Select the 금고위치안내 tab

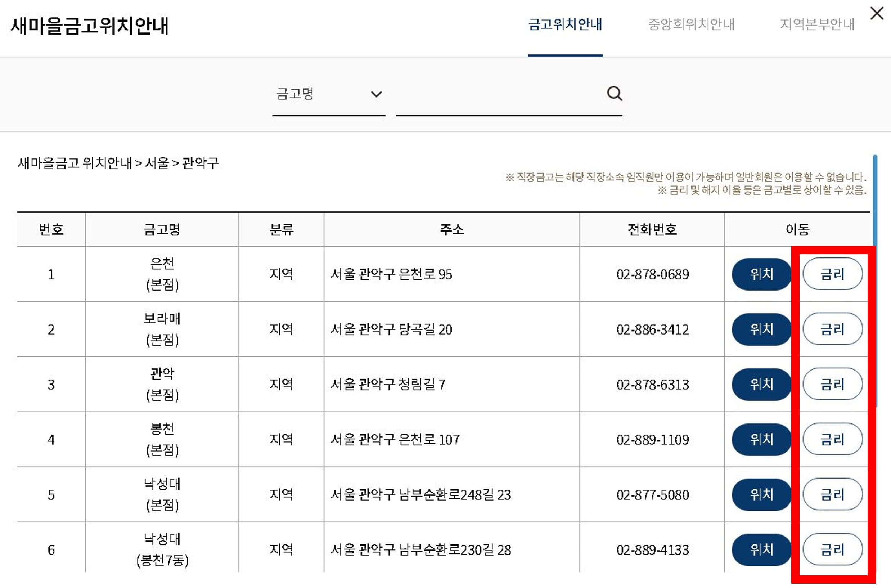(x=565, y=24)
